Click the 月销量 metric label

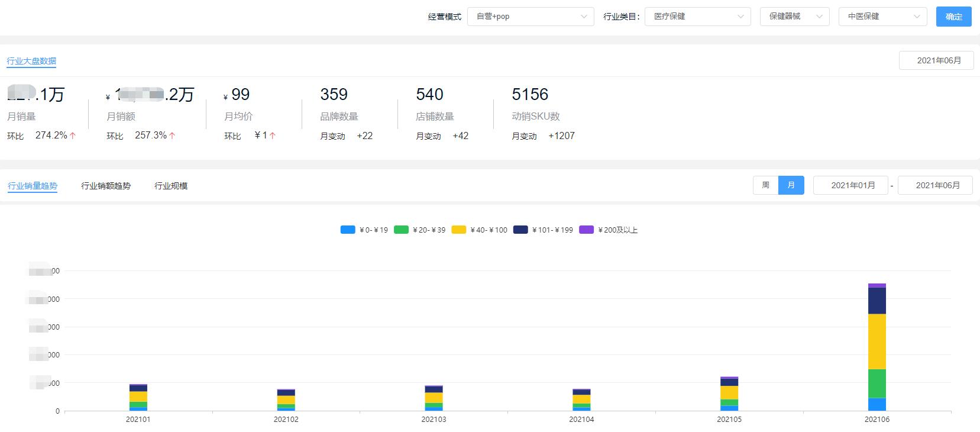coord(21,117)
